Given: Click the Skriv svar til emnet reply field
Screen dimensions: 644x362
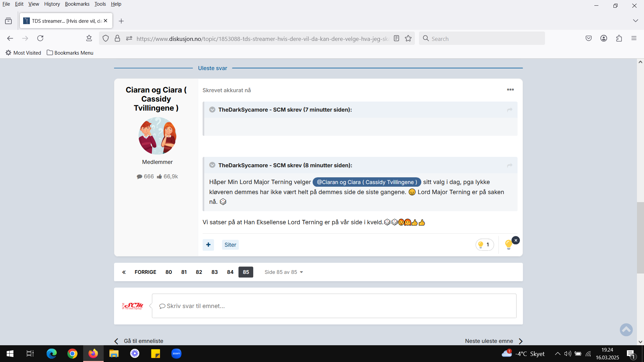Looking at the screenshot, I should 334,306.
